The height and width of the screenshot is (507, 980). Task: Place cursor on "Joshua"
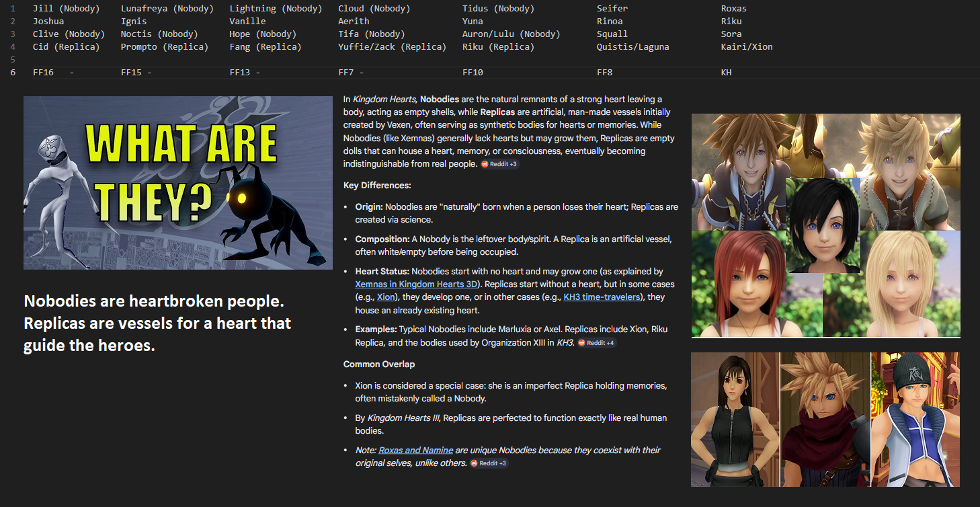[x=48, y=22]
